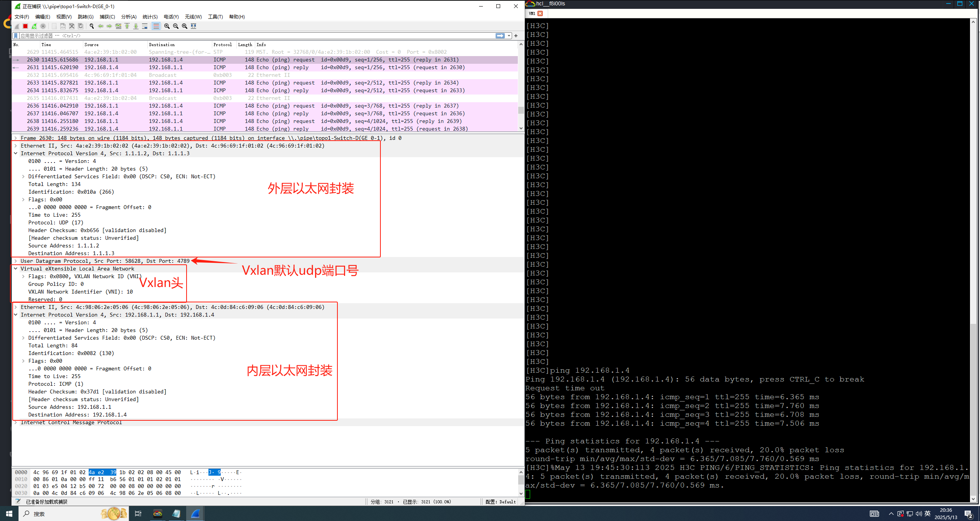The width and height of the screenshot is (980, 521).
Task: Jump to first packet arrow
Action: click(127, 26)
